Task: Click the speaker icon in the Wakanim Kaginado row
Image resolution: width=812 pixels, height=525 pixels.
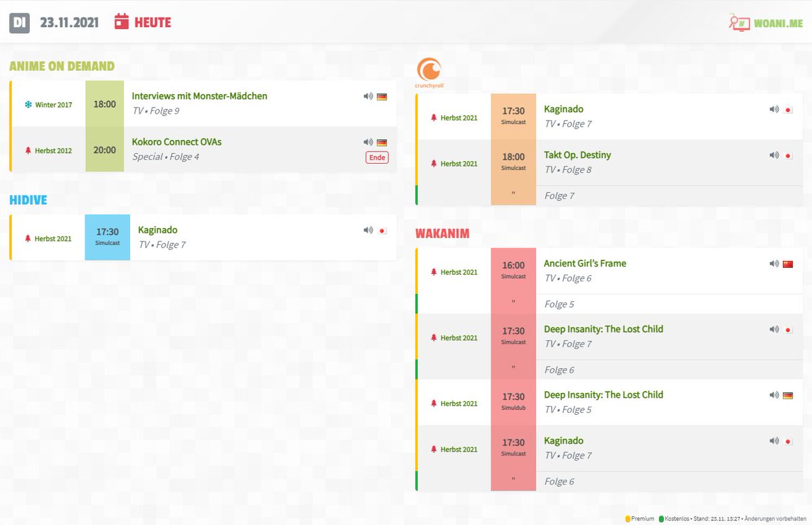Action: click(774, 440)
